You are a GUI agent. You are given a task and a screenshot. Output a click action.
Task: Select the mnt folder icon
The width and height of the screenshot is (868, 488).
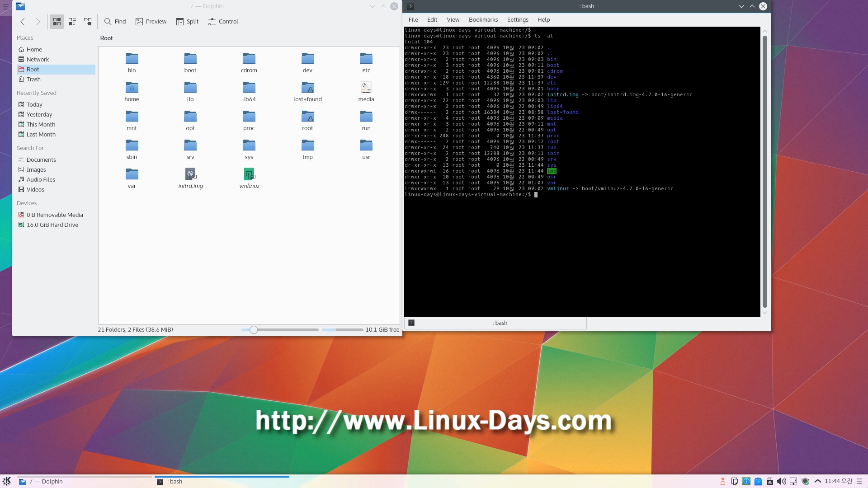pyautogui.click(x=132, y=117)
